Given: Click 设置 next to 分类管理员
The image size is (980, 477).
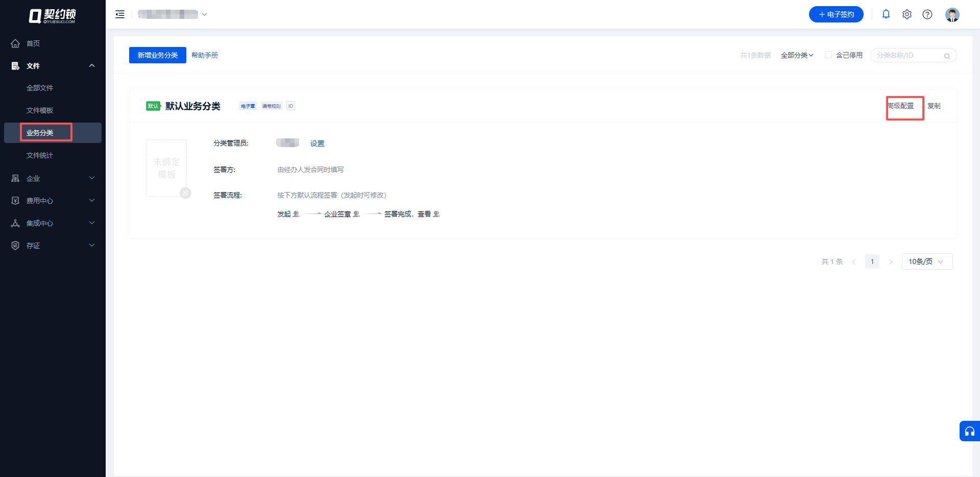Looking at the screenshot, I should (317, 144).
